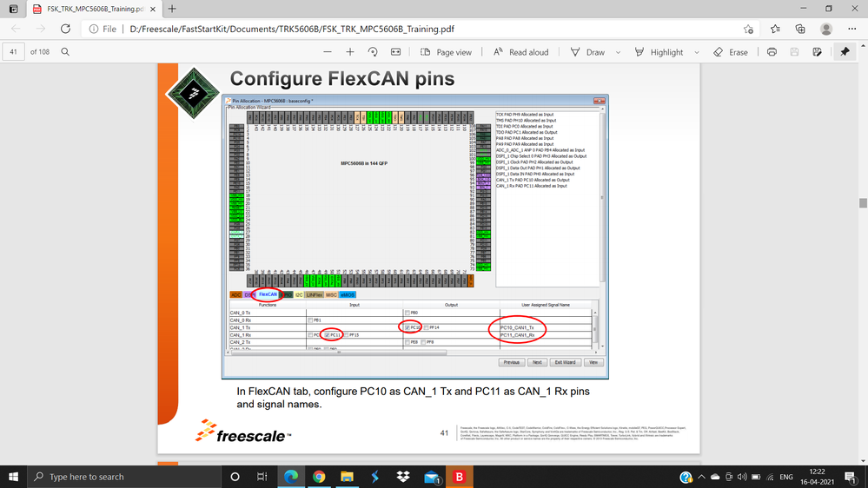Image resolution: width=868 pixels, height=488 pixels.
Task: Activate the Highlight tool
Action: point(659,52)
